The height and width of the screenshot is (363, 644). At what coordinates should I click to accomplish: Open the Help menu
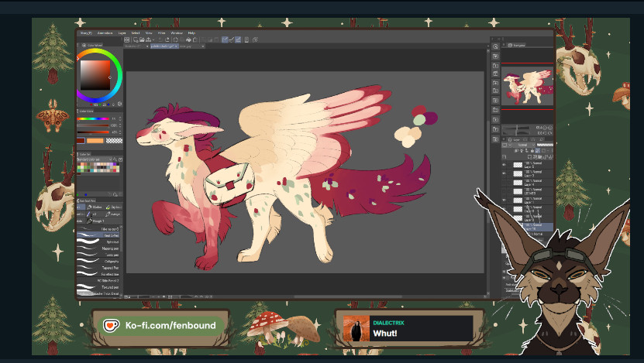191,33
